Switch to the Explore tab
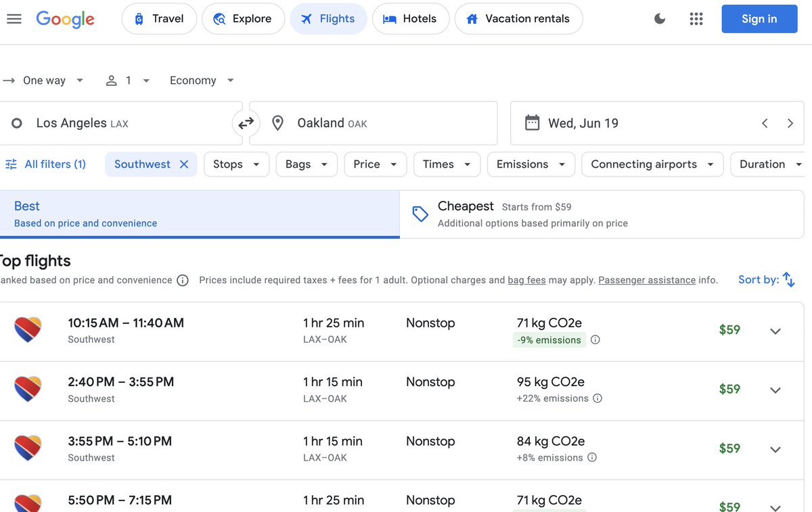The height and width of the screenshot is (512, 812). [243, 19]
